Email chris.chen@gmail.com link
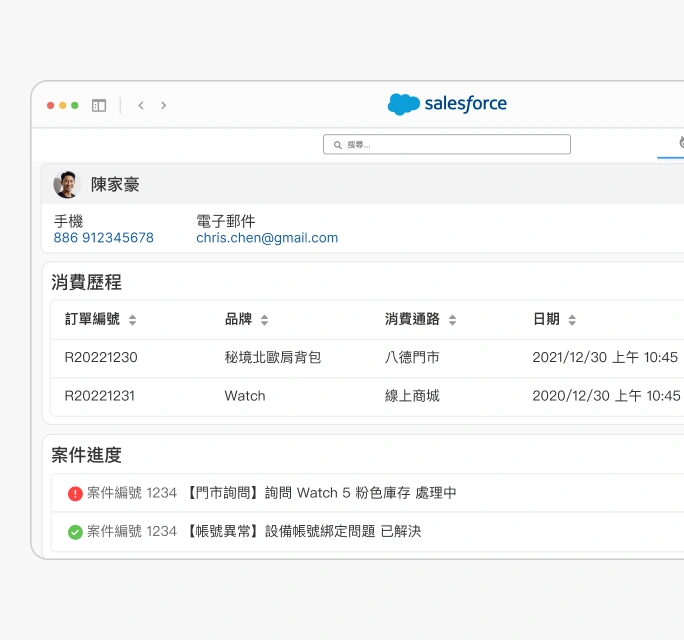The image size is (684, 640). 267,238
